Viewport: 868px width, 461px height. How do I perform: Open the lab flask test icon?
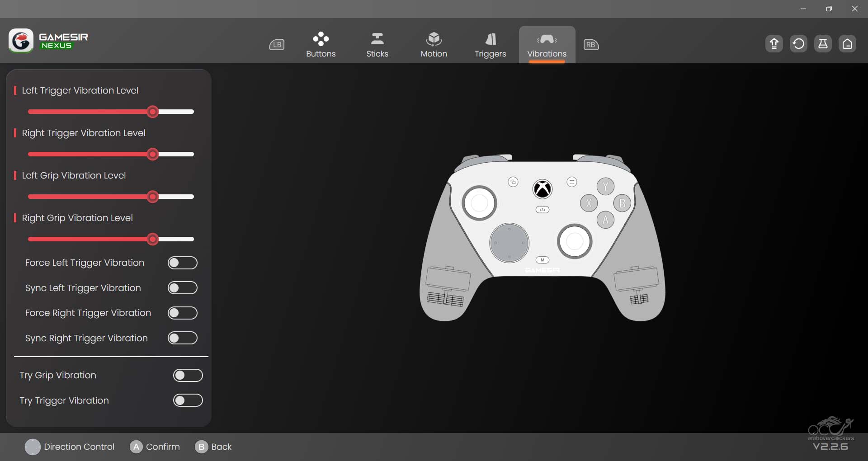coord(823,44)
